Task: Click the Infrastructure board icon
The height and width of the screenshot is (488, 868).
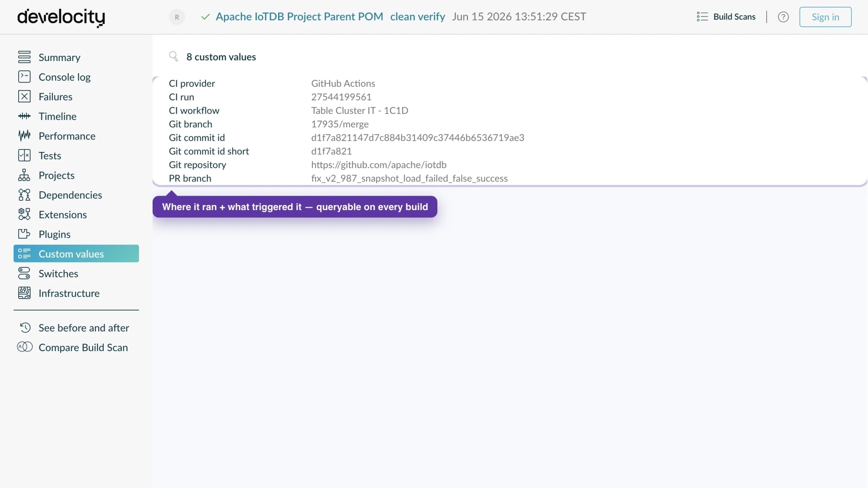Action: [24, 293]
